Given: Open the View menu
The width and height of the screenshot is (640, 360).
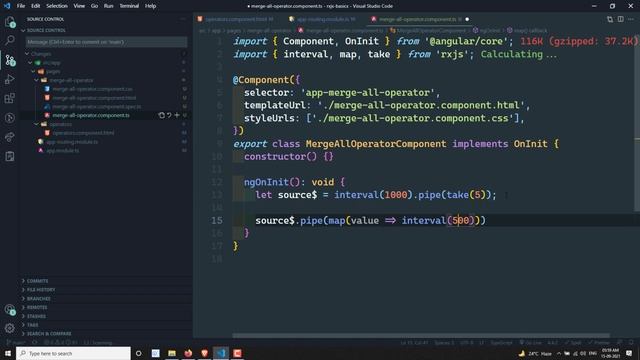Looking at the screenshot, I should (x=79, y=6).
